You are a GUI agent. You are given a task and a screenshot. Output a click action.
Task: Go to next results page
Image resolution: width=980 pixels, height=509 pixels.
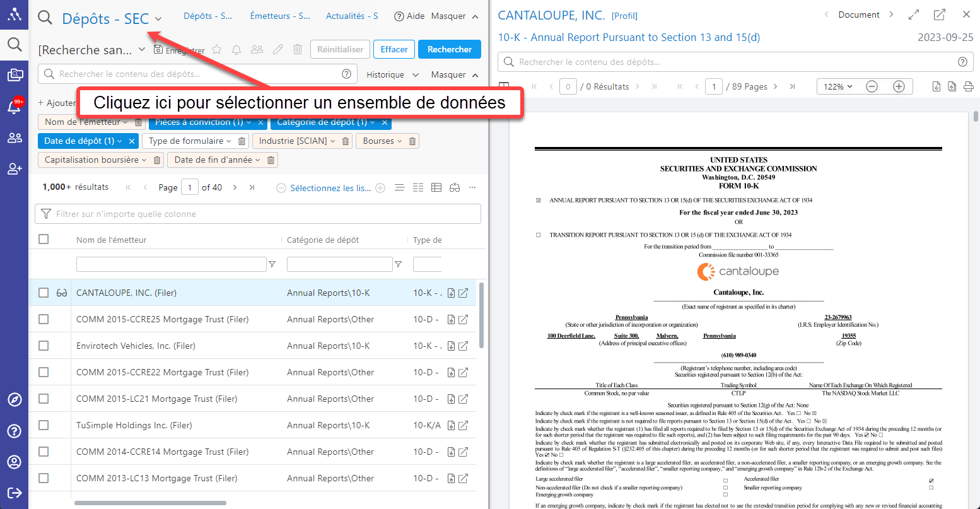(x=235, y=187)
